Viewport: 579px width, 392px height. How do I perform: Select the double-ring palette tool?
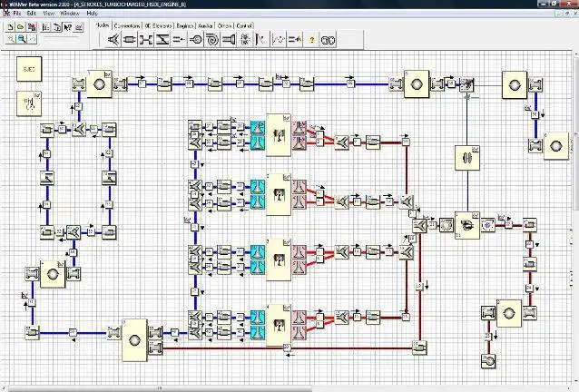coord(328,40)
